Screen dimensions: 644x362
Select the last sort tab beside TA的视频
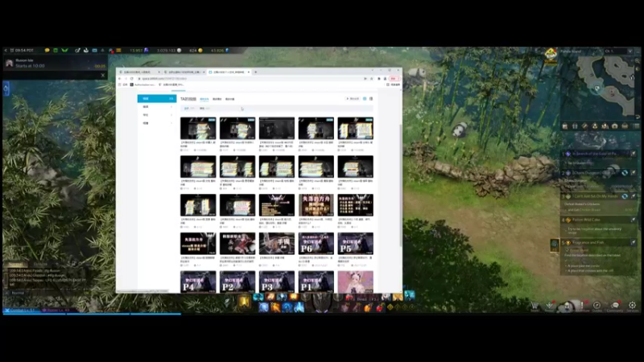229,99
